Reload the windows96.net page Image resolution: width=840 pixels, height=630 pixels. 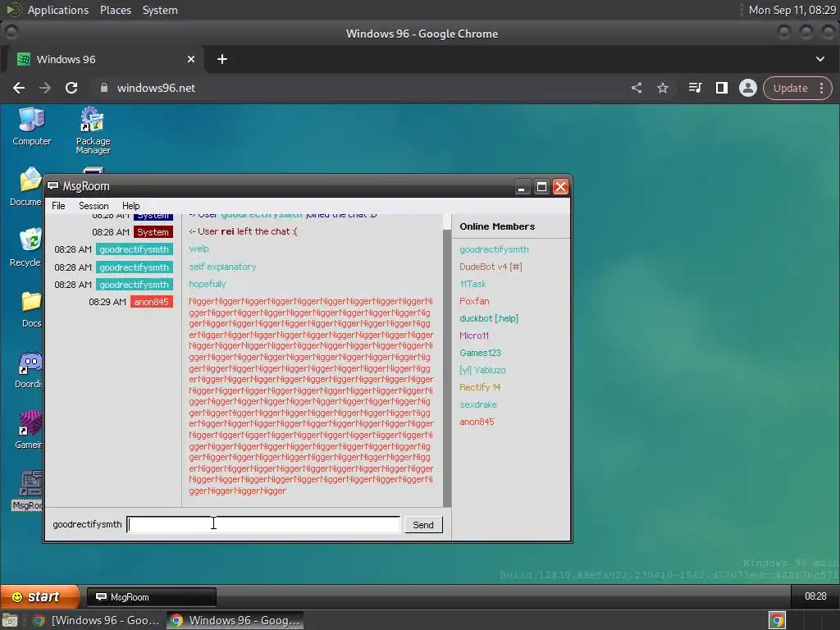point(71,88)
